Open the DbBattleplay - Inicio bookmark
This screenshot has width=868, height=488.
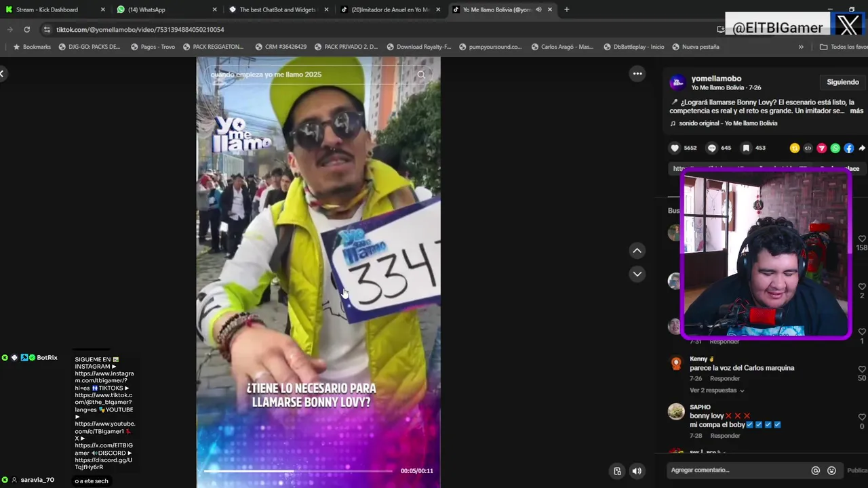click(633, 47)
